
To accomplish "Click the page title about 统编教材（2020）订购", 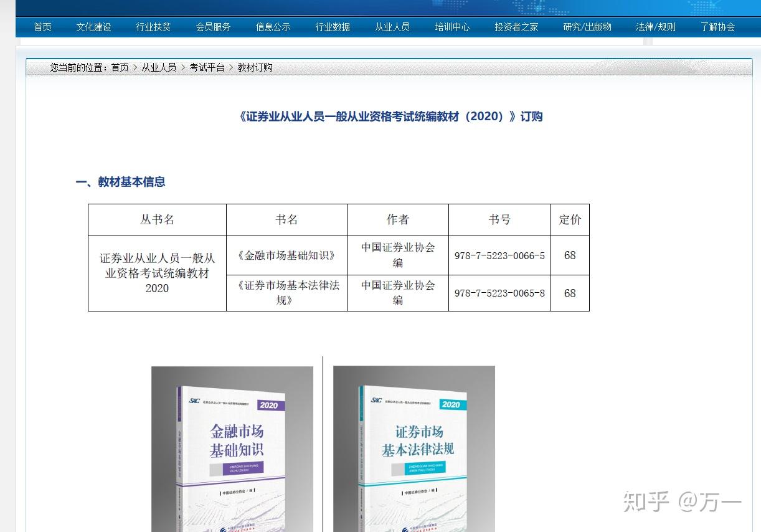I will (390, 116).
